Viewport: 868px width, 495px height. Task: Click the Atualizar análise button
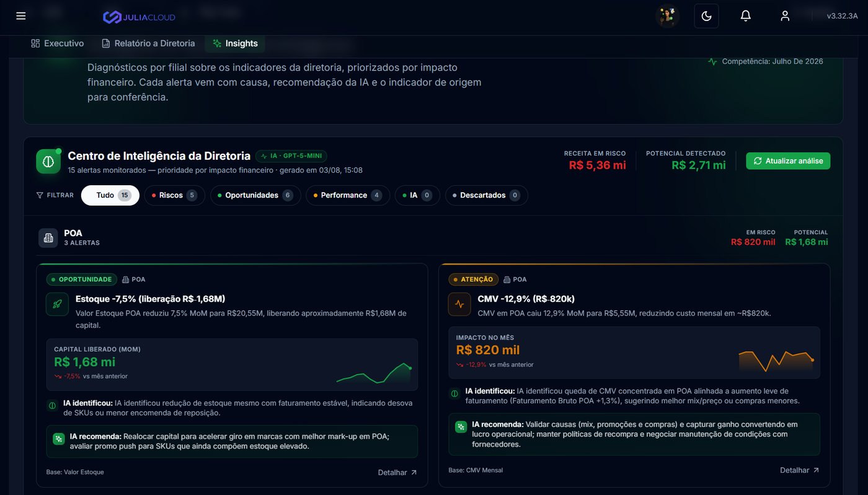coord(788,161)
